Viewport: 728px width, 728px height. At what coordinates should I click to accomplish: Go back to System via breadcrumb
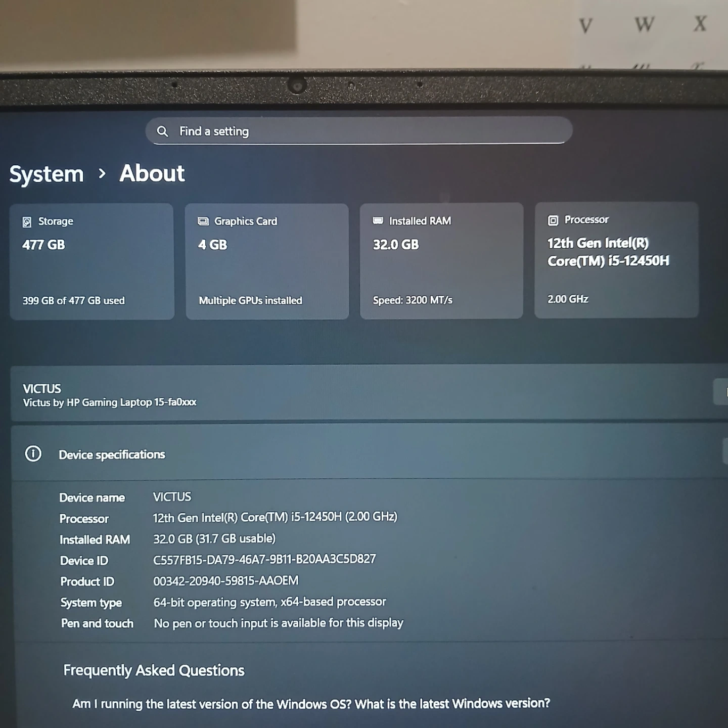click(47, 174)
